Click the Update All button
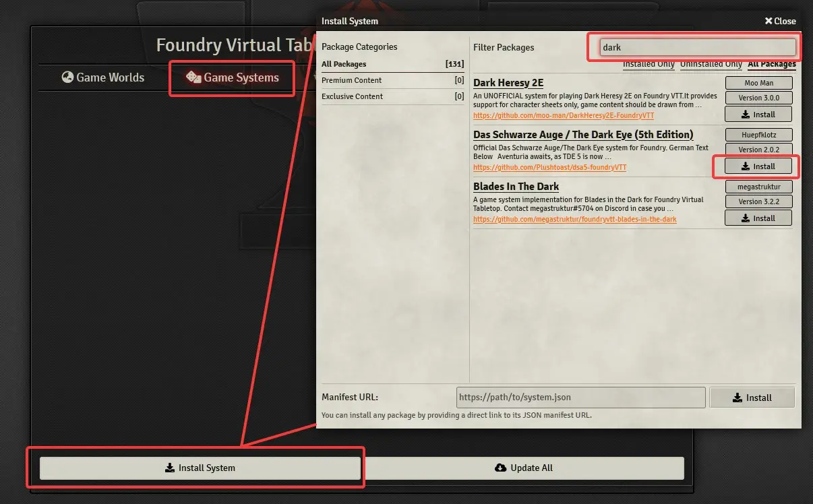Viewport: 813px width, 504px height. click(523, 468)
